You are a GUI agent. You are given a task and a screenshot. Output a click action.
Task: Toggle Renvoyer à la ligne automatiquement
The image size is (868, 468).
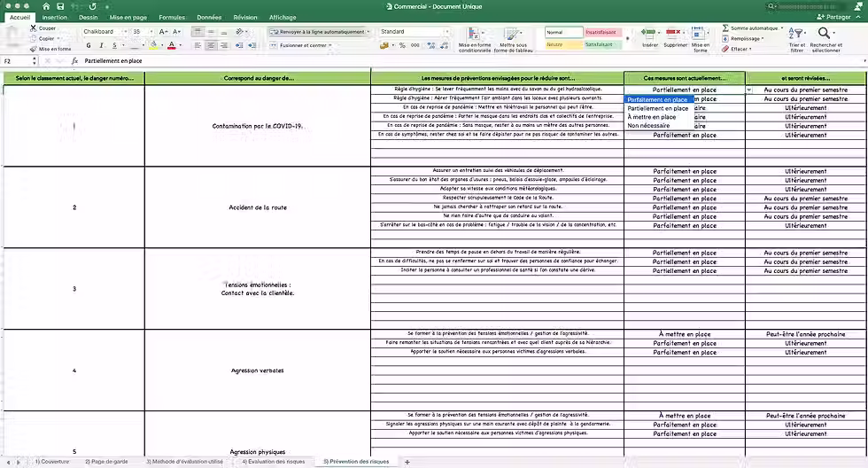click(320, 32)
